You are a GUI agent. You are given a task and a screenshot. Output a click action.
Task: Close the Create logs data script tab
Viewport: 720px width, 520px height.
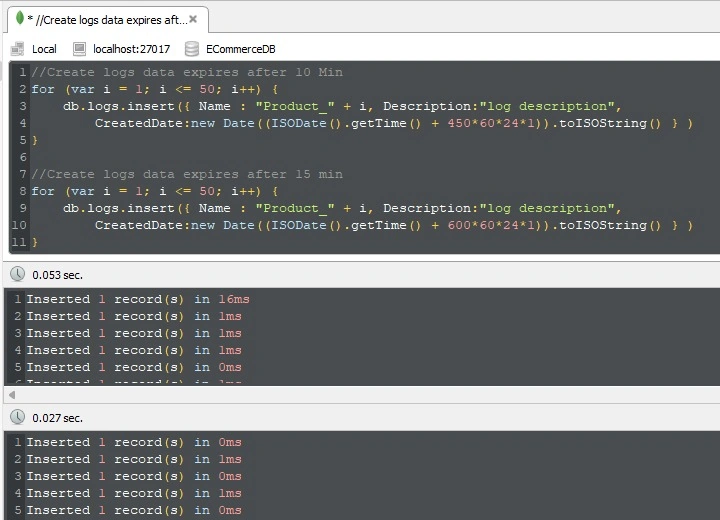click(x=193, y=19)
